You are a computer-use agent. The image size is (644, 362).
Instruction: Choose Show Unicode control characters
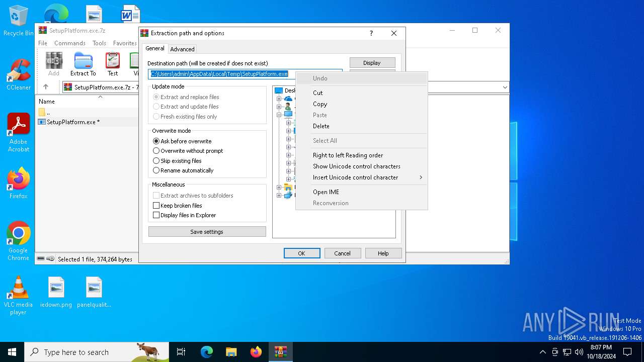362,166
